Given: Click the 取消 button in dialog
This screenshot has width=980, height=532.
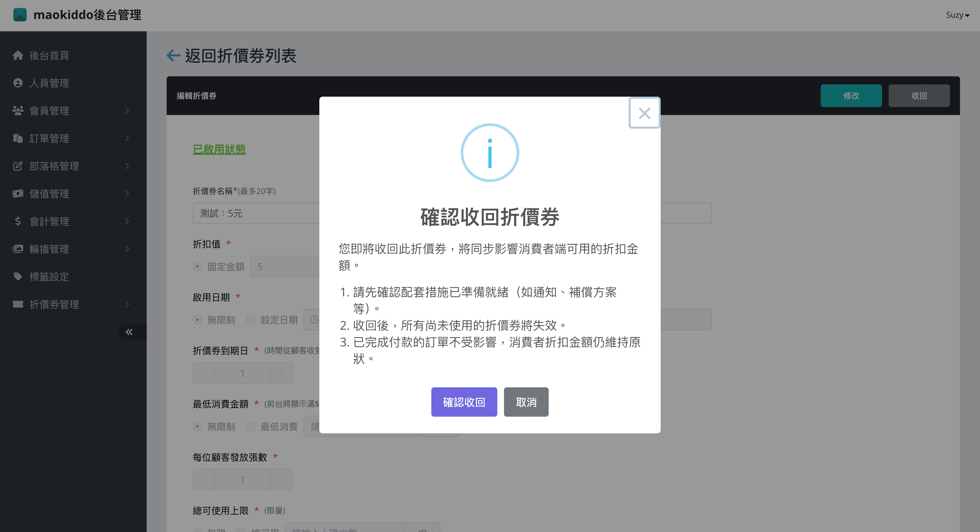Looking at the screenshot, I should (526, 402).
